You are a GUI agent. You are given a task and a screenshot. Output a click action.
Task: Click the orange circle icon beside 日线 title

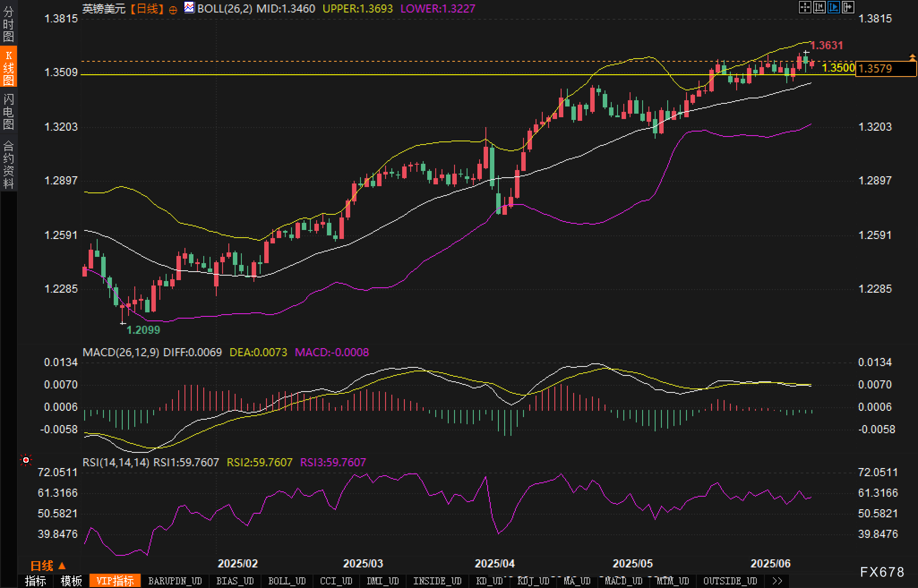(x=173, y=10)
